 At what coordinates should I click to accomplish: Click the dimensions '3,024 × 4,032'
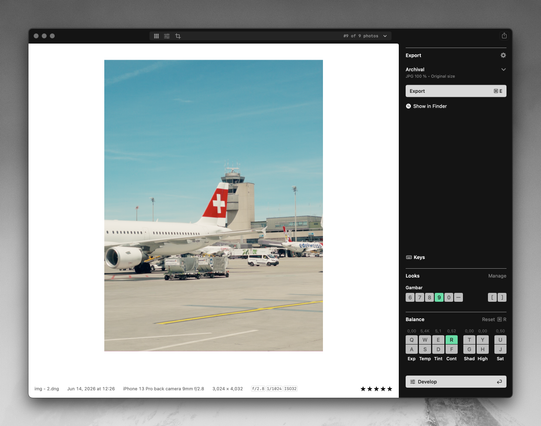click(x=228, y=389)
